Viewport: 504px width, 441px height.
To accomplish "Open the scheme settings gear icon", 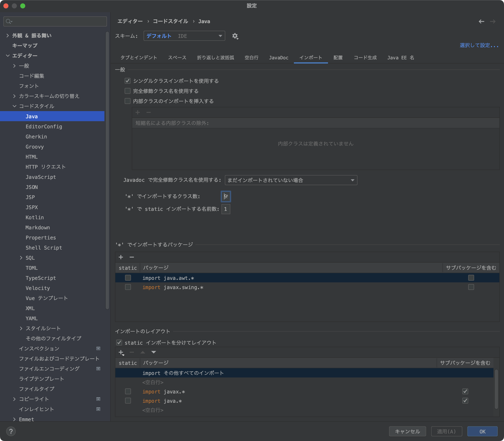I will point(235,36).
